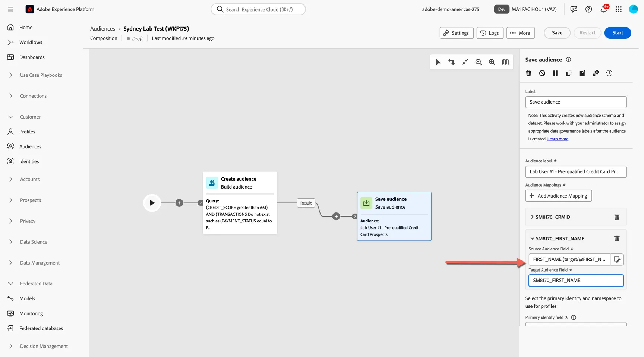
Task: Collapse the Federated Data section
Action: pos(10,284)
